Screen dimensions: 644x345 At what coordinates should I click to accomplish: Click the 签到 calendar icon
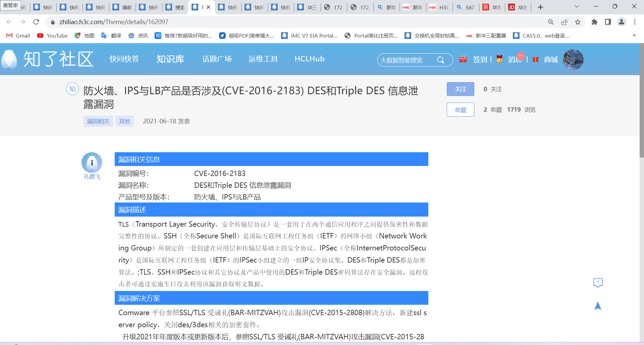(x=463, y=59)
